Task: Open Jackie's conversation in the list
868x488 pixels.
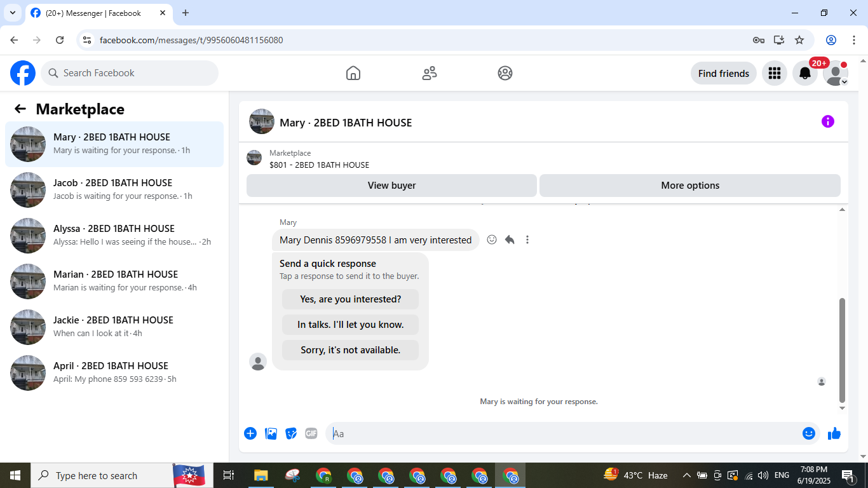Action: 114,327
